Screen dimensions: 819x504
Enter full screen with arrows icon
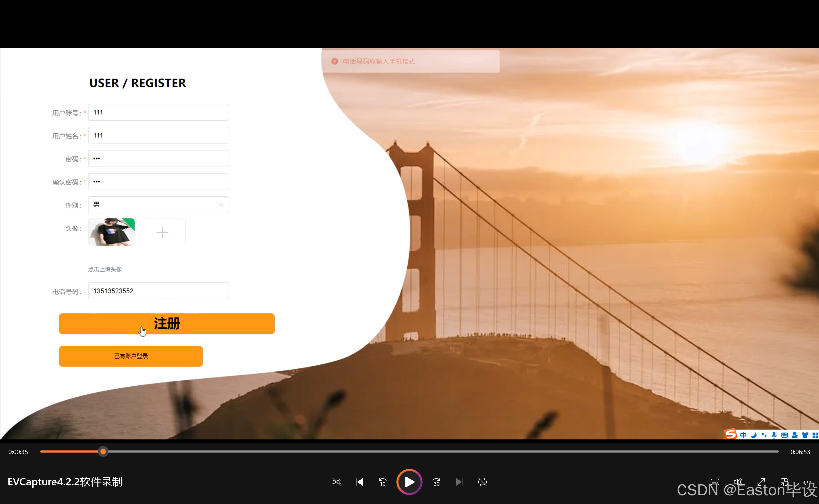tap(761, 482)
